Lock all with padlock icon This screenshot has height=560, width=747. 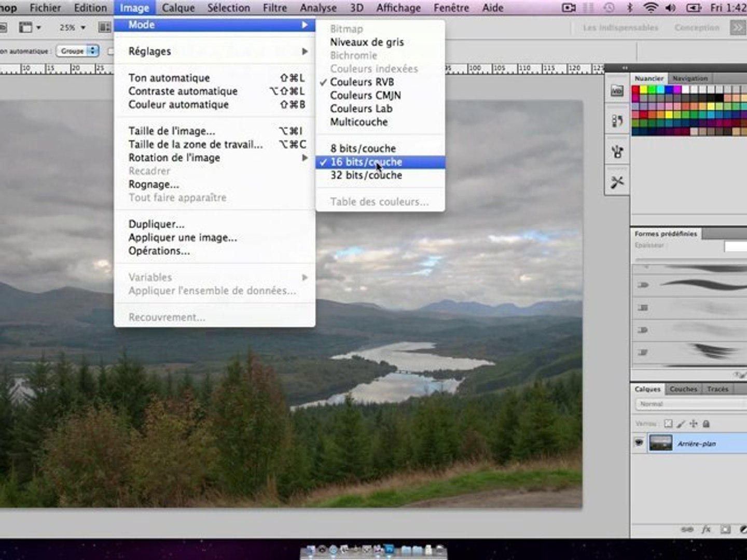pos(706,424)
